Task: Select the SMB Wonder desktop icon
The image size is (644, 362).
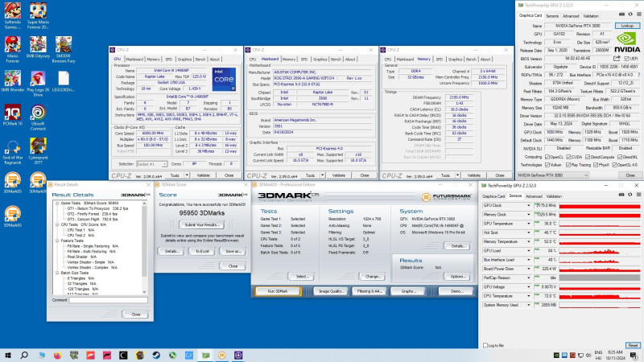Action: coord(13,81)
